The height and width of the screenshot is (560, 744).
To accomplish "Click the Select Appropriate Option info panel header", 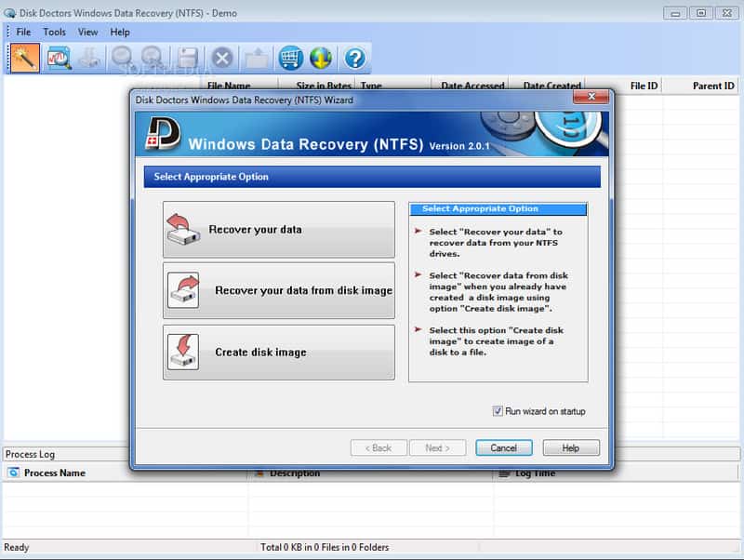I will point(498,208).
